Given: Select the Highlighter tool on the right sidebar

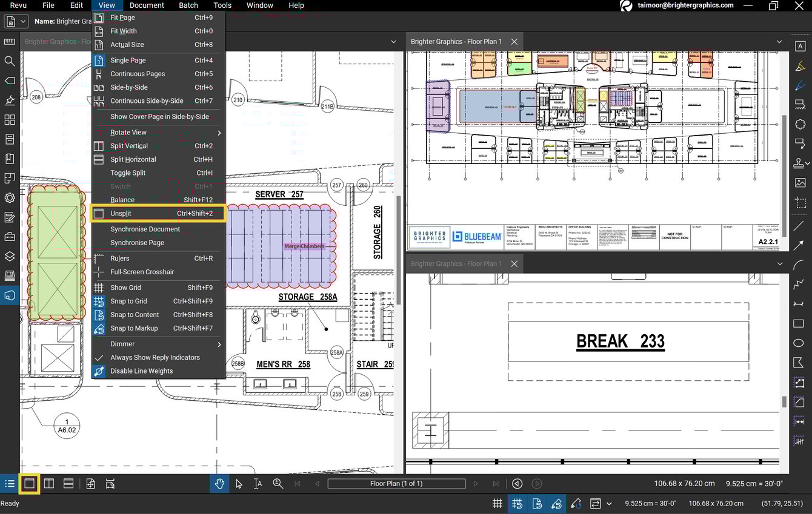Looking at the screenshot, I should 801,65.
